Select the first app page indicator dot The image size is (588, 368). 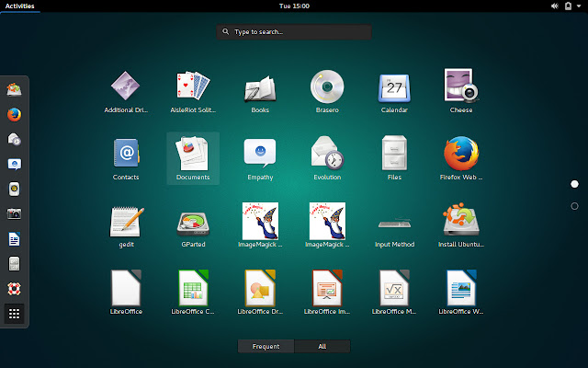click(x=574, y=184)
